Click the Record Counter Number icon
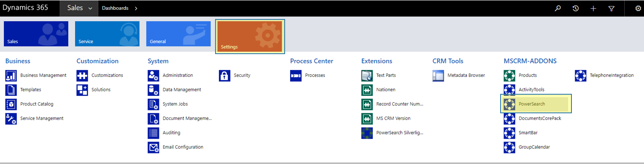 (x=367, y=104)
